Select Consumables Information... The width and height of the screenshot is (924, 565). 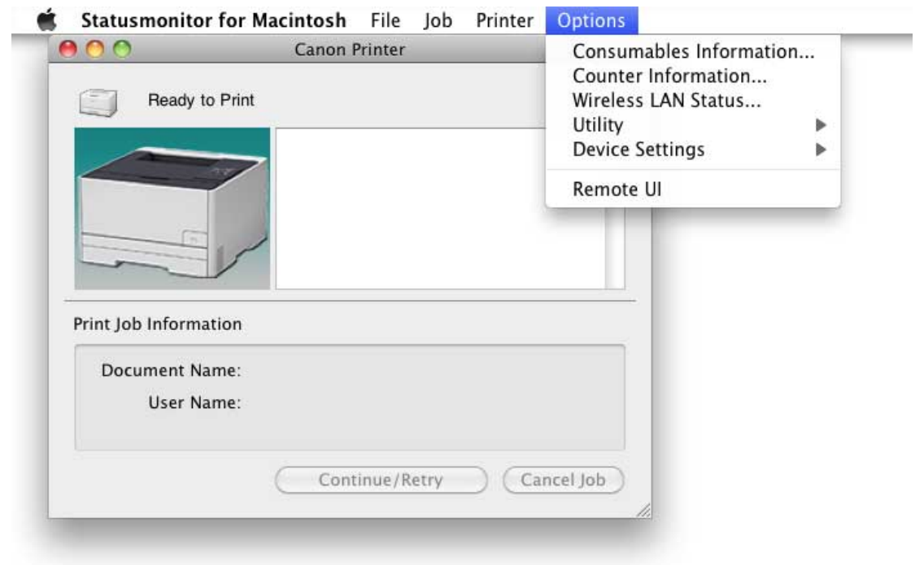coord(693,51)
